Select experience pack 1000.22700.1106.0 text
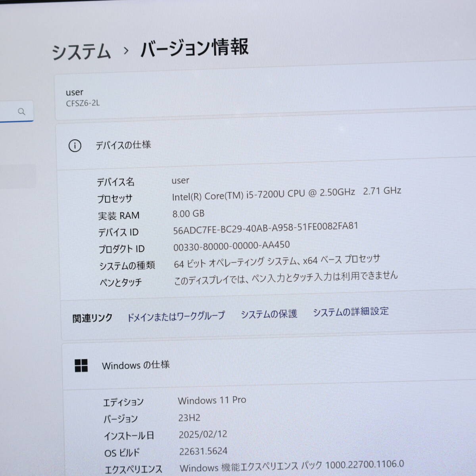 pos(292,466)
